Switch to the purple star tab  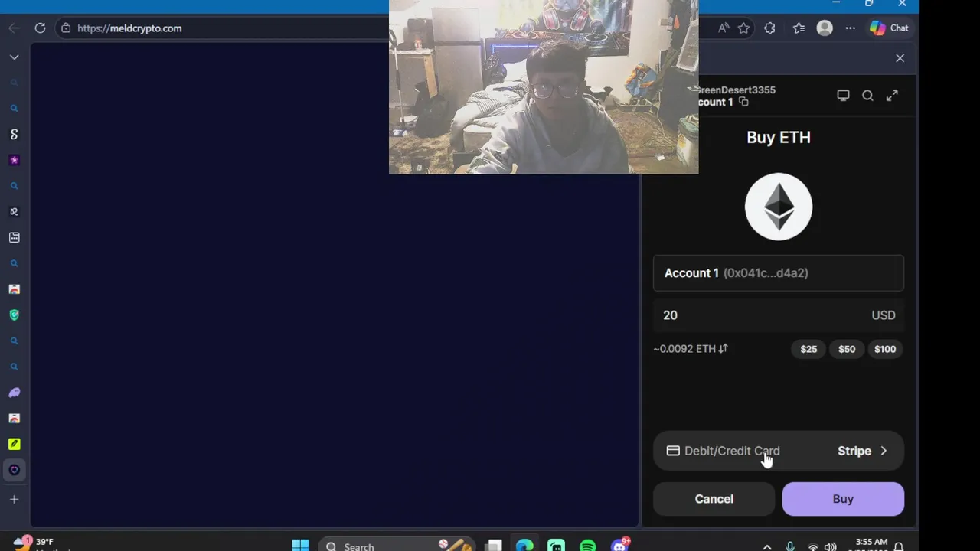(x=14, y=161)
